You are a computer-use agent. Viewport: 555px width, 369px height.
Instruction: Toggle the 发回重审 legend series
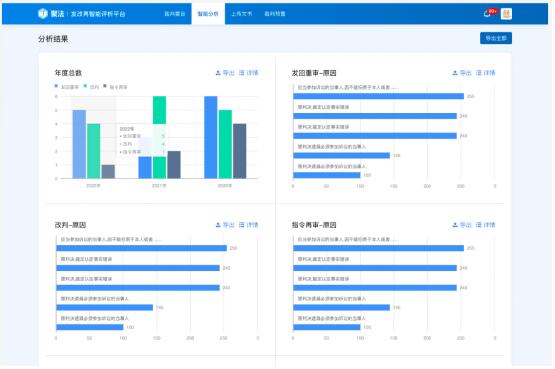(67, 87)
